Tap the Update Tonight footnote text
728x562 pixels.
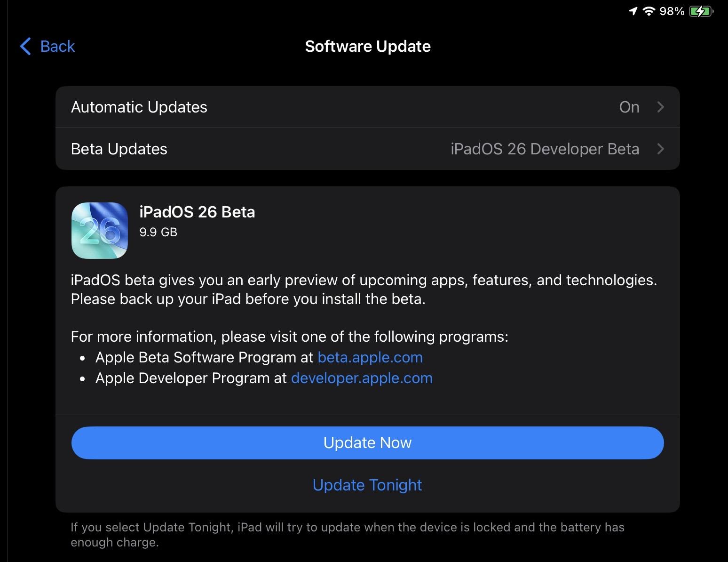(x=348, y=535)
